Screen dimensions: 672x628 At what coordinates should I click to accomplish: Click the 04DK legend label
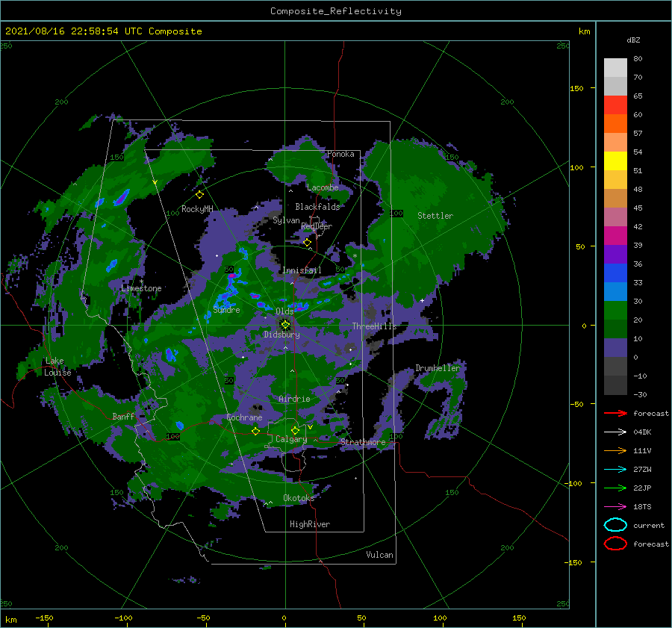(x=642, y=432)
